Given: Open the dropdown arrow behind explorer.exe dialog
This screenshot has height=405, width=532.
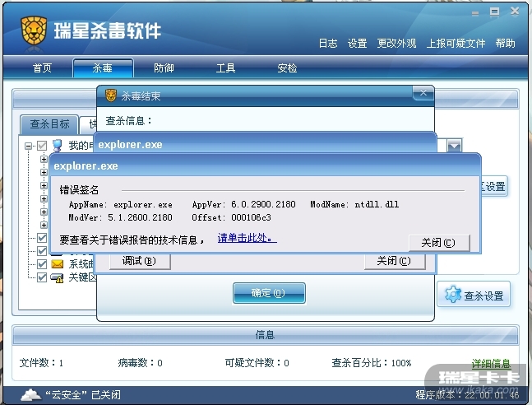Looking at the screenshot, I should 455,146.
